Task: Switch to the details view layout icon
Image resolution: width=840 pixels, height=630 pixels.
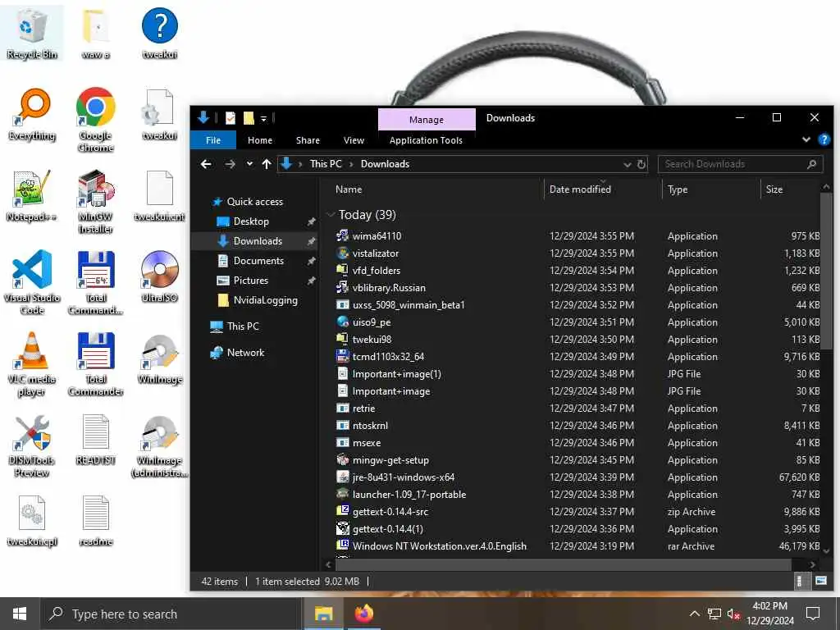Action: pos(799,581)
